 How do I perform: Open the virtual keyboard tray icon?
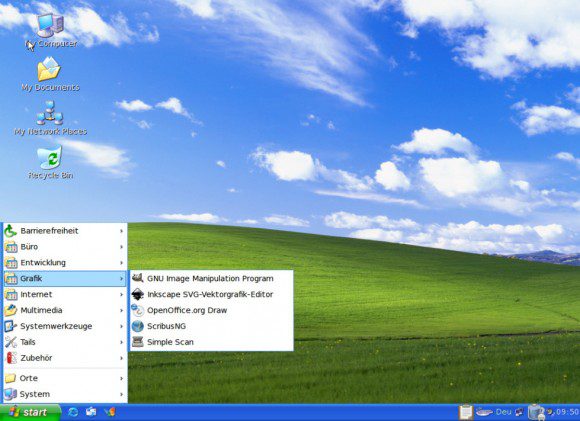pyautogui.click(x=484, y=412)
